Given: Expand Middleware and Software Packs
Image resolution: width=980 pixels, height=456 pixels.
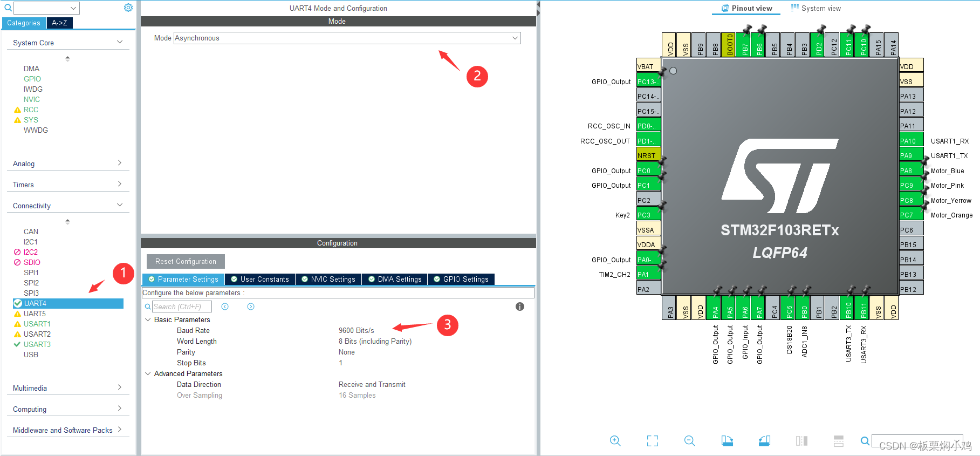Looking at the screenshot, I should (120, 430).
